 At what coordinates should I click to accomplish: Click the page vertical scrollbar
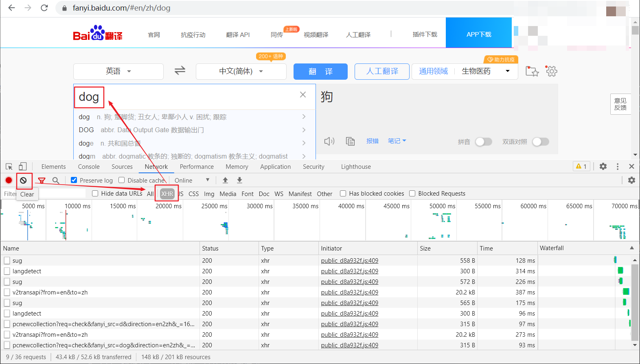point(635,30)
